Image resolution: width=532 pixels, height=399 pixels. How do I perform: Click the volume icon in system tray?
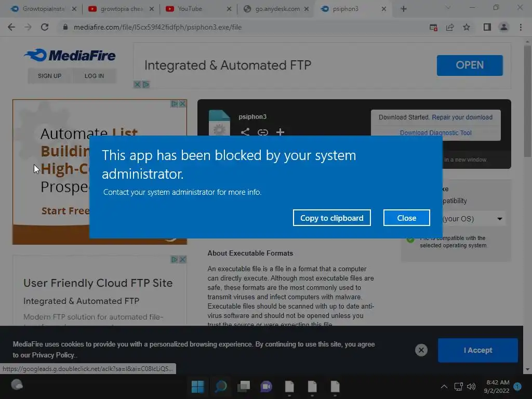coord(471,387)
